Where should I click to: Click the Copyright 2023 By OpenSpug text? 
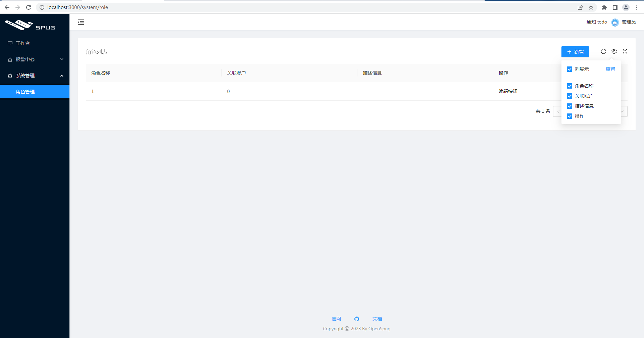point(357,329)
